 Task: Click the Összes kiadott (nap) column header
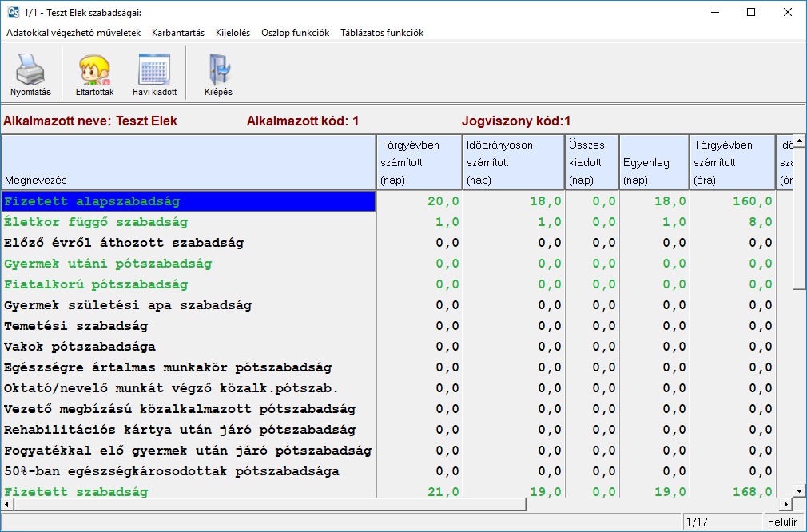click(591, 162)
